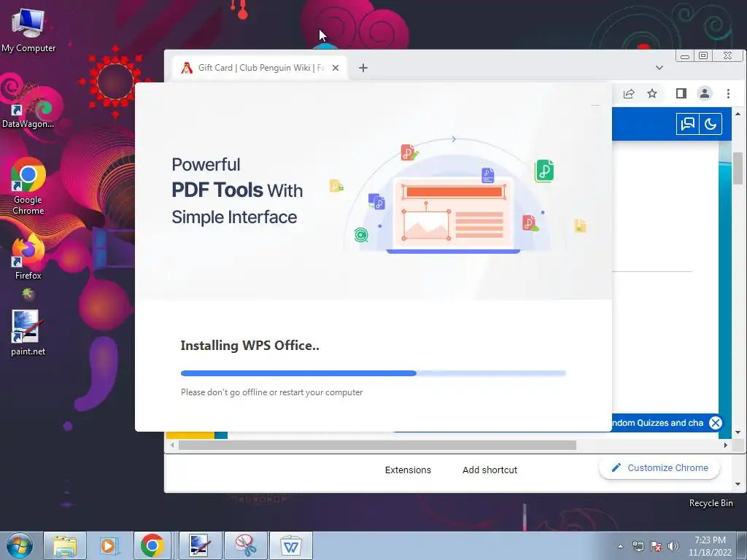
Task: Minimize the WPS installer dialog
Action: click(595, 105)
